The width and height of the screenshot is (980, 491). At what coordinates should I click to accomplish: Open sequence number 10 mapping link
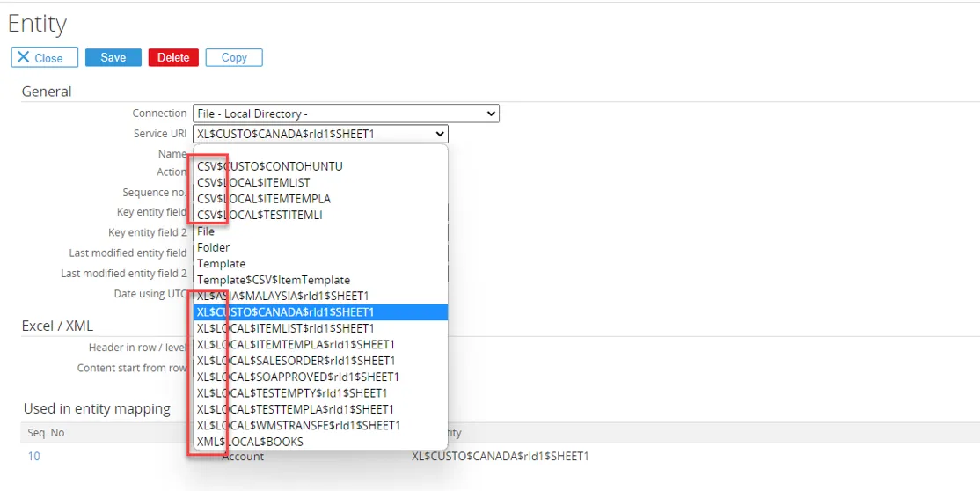click(x=33, y=456)
